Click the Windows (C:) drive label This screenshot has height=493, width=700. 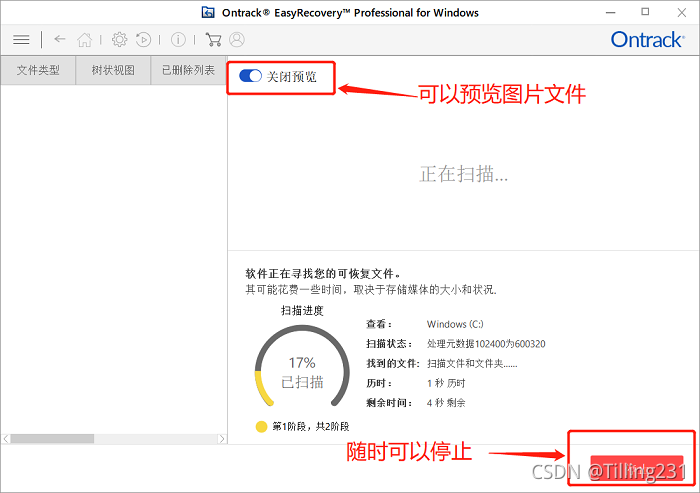click(x=455, y=324)
